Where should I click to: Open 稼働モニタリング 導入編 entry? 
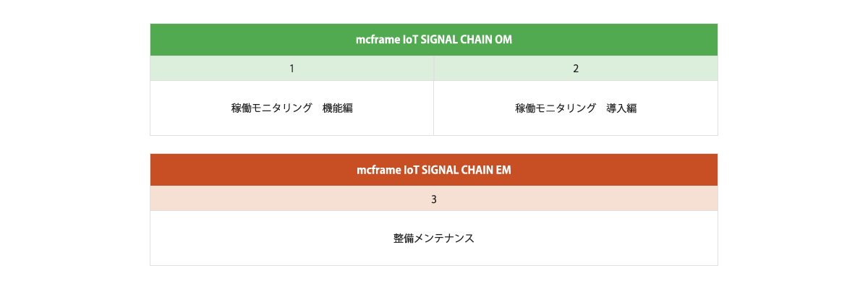[x=576, y=108]
